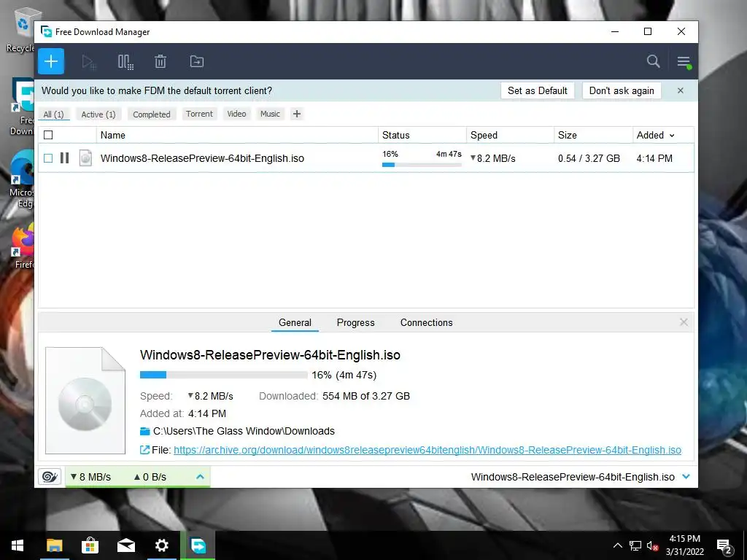747x560 pixels.
Task: Click the Set as Default button
Action: tap(538, 90)
